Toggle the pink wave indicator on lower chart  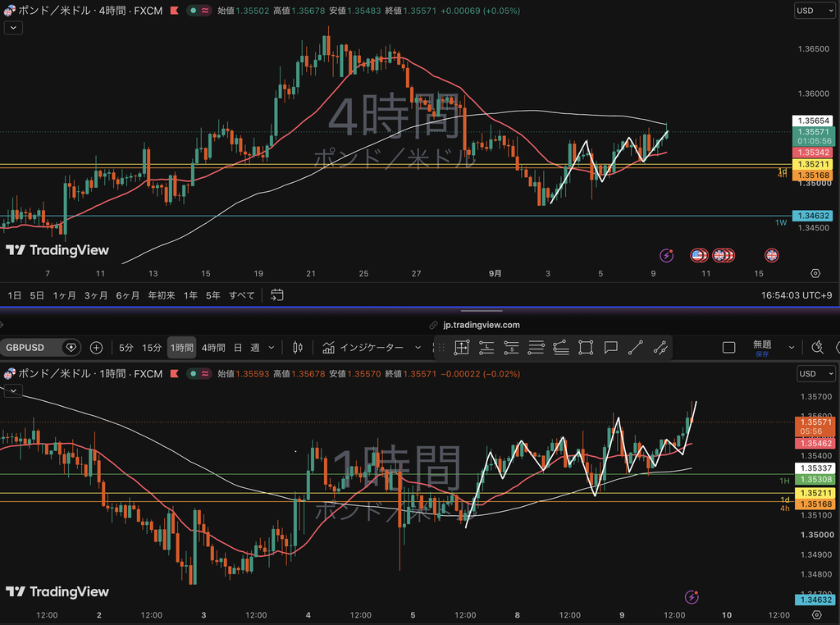pyautogui.click(x=205, y=374)
